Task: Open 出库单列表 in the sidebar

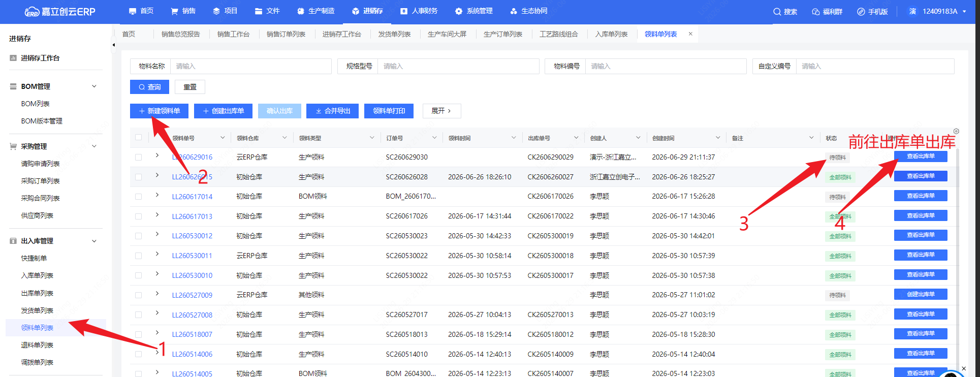Action: click(x=37, y=293)
